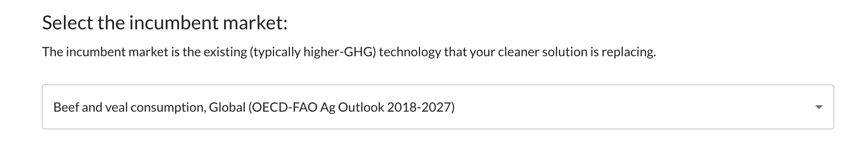Click the 'Select the incumbent market:' heading
868x147 pixels.
tap(165, 22)
